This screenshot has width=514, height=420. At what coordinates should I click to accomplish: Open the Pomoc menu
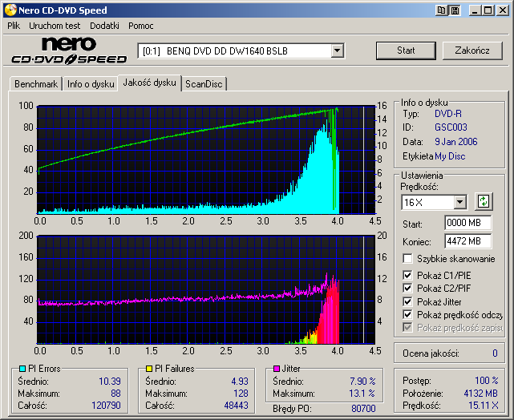click(141, 26)
